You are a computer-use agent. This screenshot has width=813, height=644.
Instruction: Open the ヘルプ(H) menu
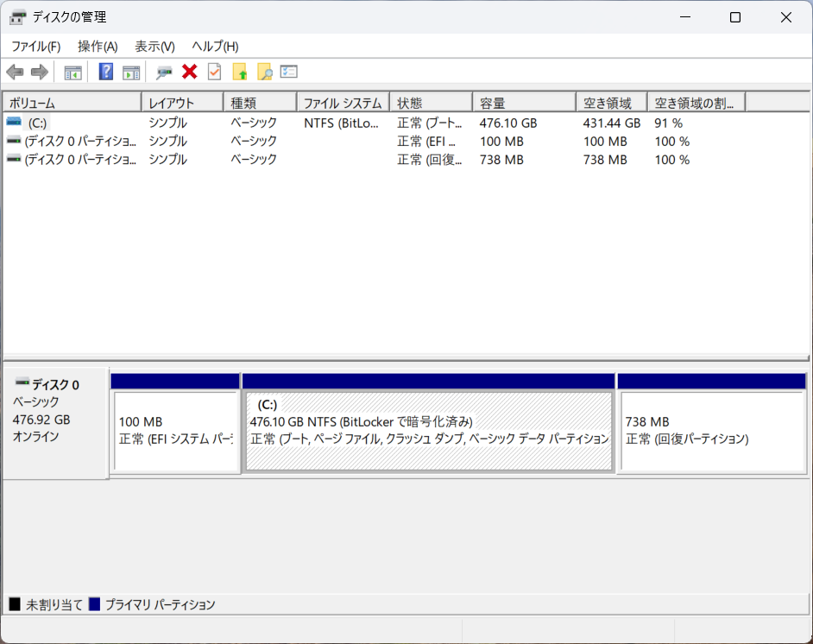point(215,47)
